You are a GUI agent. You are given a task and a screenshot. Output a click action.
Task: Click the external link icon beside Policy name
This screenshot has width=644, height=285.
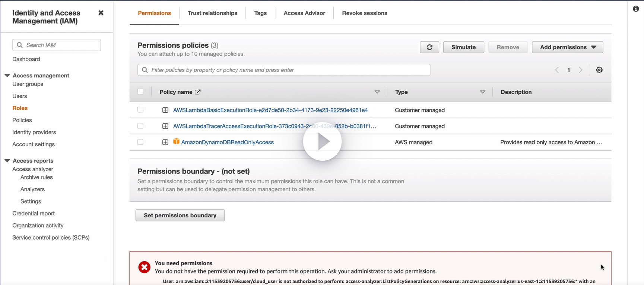click(198, 92)
